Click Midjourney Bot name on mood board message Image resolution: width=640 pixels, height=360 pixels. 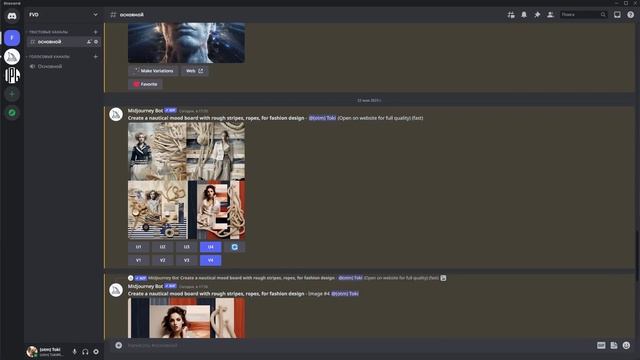pos(145,111)
